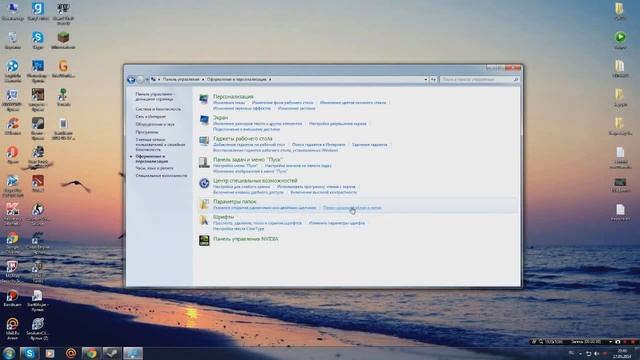Click Показ скрытых файлов и папок link

[352, 208]
